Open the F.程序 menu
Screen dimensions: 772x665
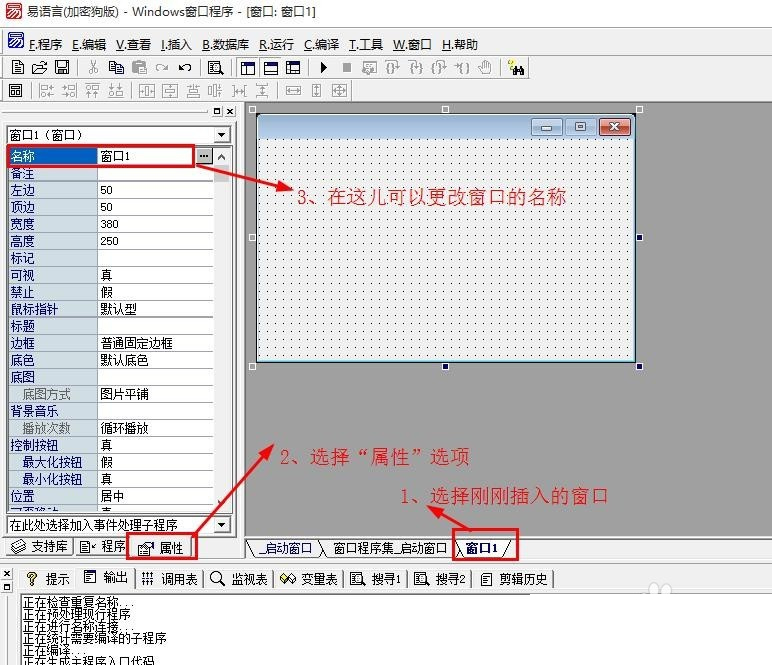pyautogui.click(x=45, y=45)
